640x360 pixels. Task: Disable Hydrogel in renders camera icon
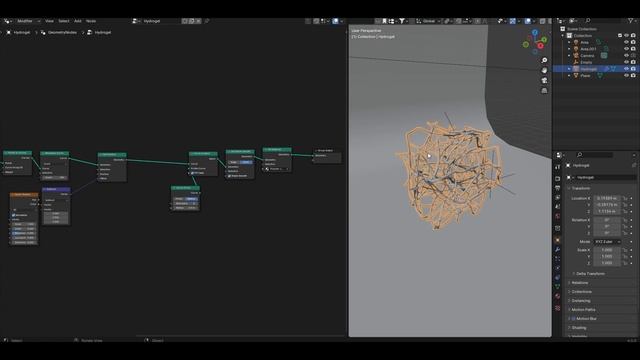click(633, 69)
